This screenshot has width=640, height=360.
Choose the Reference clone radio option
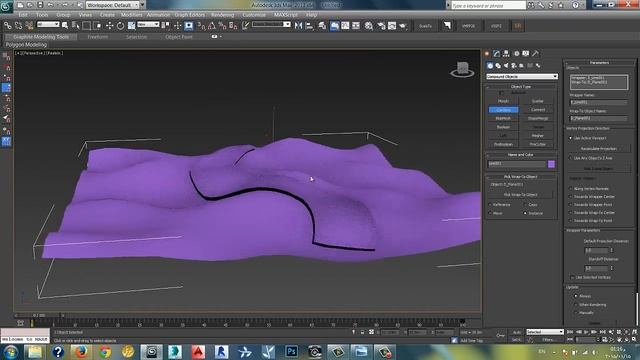pos(490,204)
